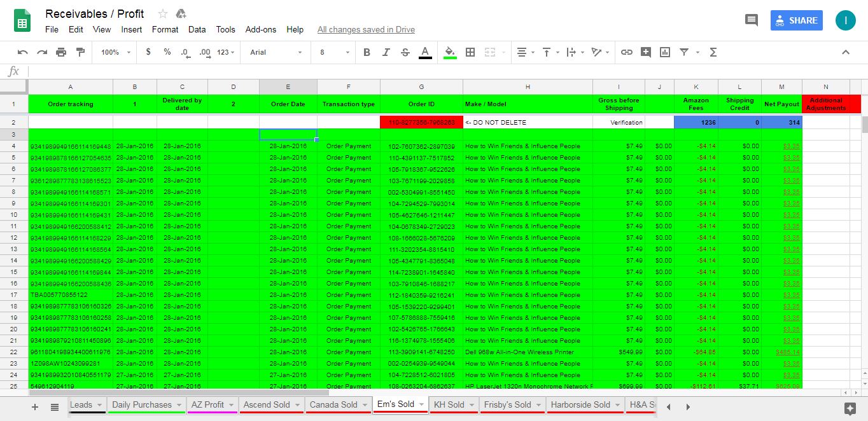
Task: Select the paint format tool
Action: point(80,52)
